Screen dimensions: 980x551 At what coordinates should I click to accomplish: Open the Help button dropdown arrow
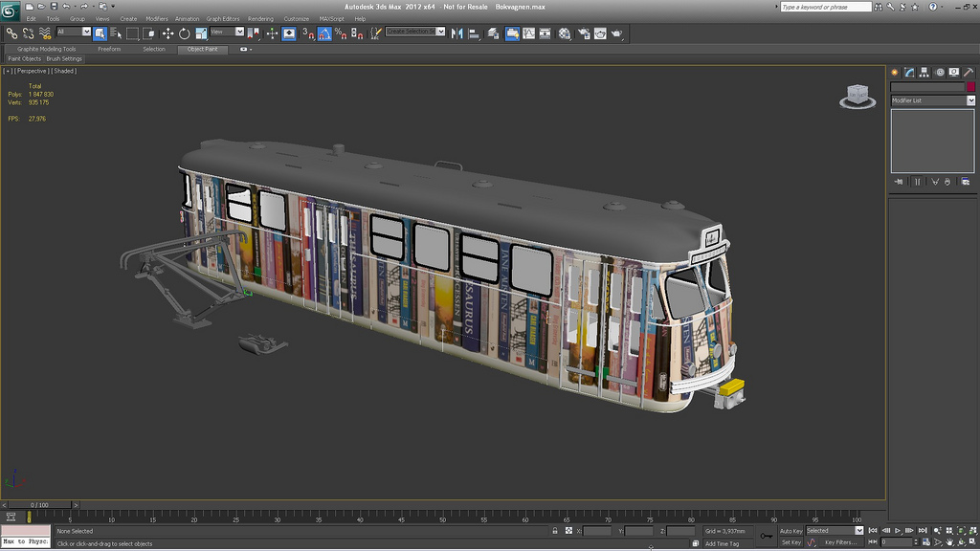[942, 7]
